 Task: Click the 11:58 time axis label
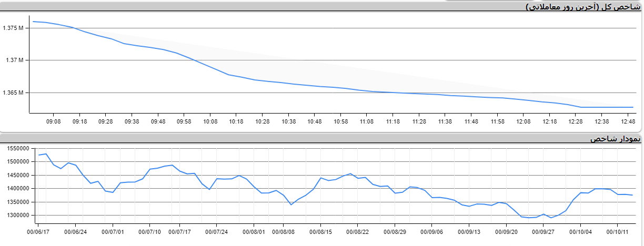coord(497,121)
